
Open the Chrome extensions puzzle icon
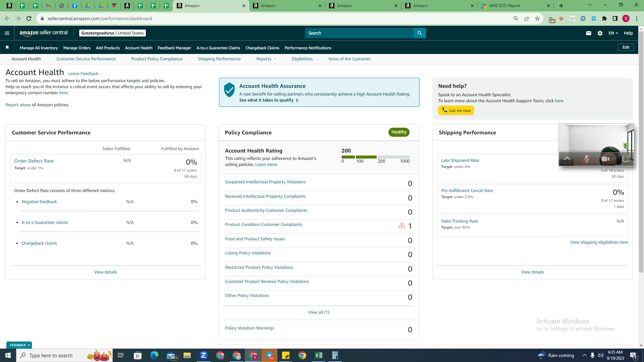(604, 18)
